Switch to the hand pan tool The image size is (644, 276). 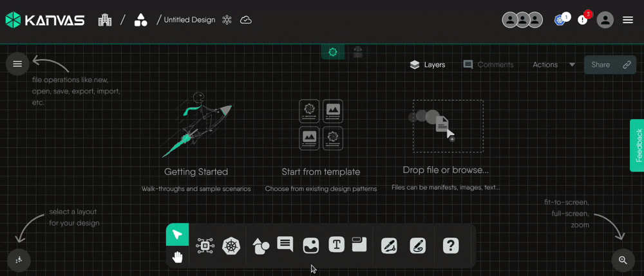(177, 257)
